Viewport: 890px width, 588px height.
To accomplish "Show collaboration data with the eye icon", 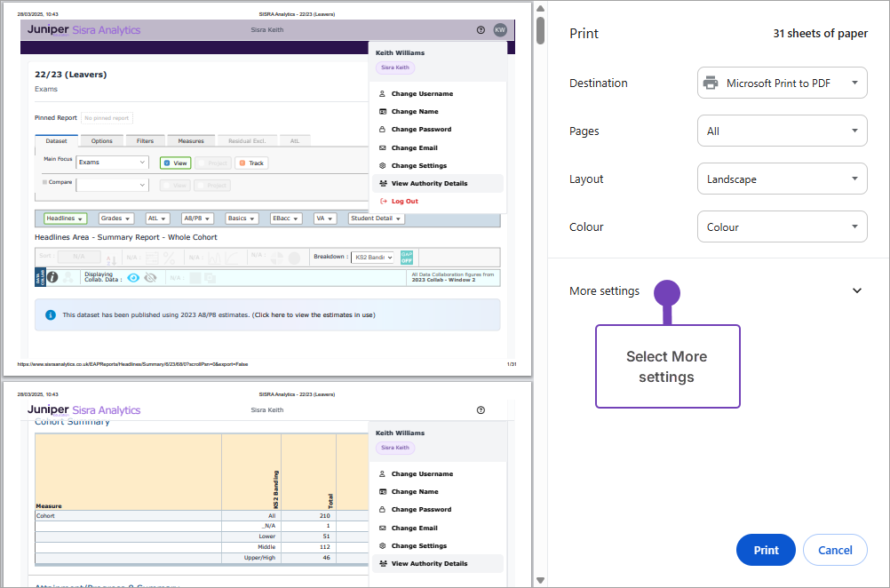I will point(133,278).
